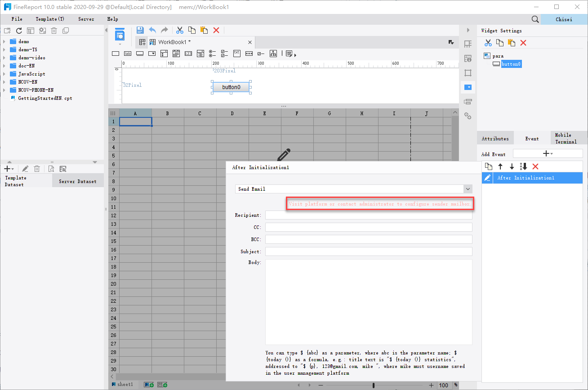The width and height of the screenshot is (588, 390).
Task: Insert a label widget (lab icon)
Action: [128, 54]
